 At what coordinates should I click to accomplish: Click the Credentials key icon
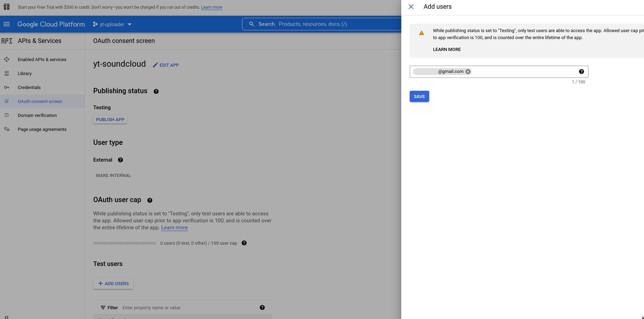(x=7, y=88)
